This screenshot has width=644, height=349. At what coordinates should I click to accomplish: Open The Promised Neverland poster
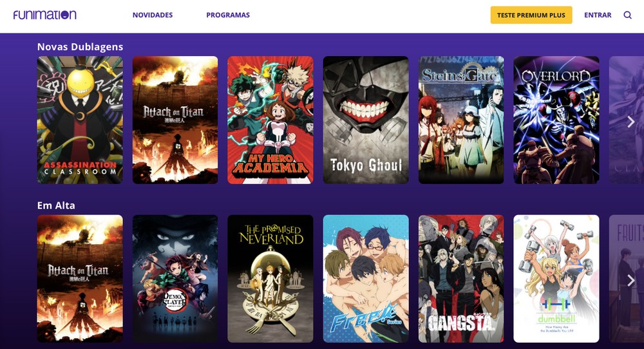tap(270, 279)
